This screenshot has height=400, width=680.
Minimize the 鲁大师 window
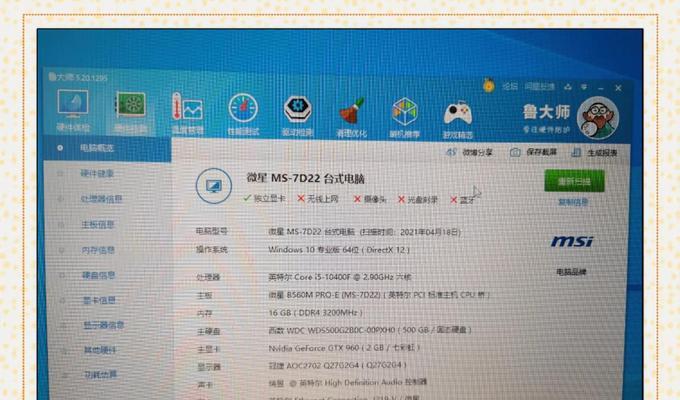coord(601,88)
